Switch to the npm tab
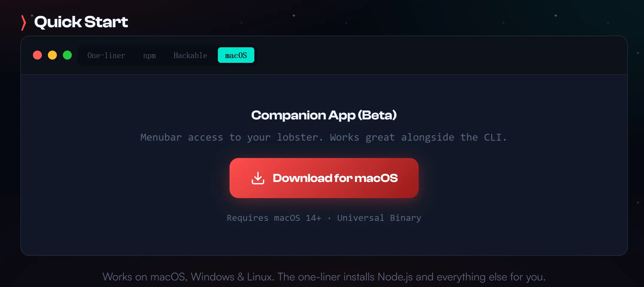Viewport: 644px width, 287px height. click(149, 55)
